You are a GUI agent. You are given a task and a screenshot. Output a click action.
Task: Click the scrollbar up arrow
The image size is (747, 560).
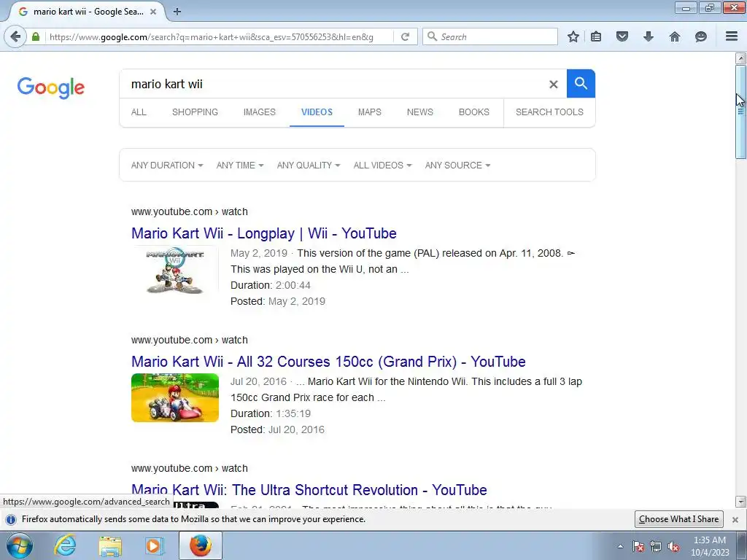click(740, 58)
